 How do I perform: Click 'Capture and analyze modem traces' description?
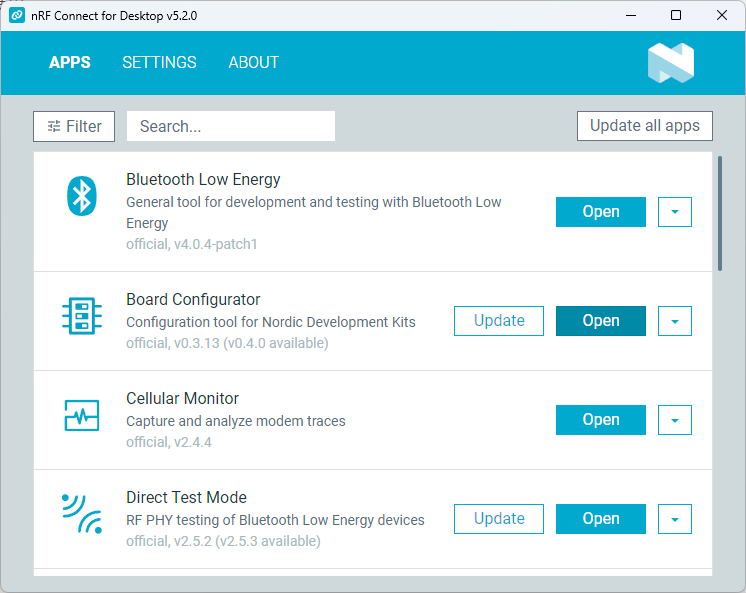coord(236,421)
